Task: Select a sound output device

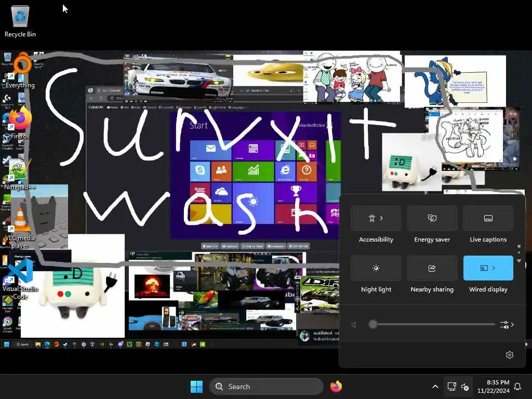Action: pyautogui.click(x=507, y=325)
